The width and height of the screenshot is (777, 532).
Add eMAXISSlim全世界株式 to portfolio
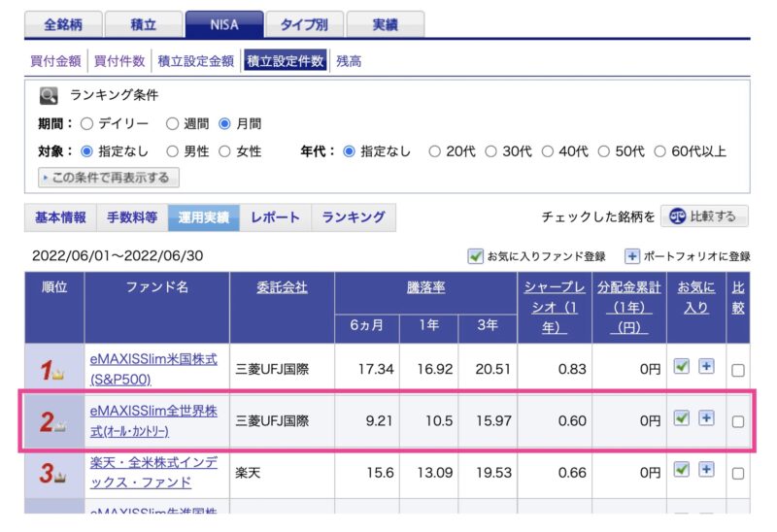click(x=706, y=418)
